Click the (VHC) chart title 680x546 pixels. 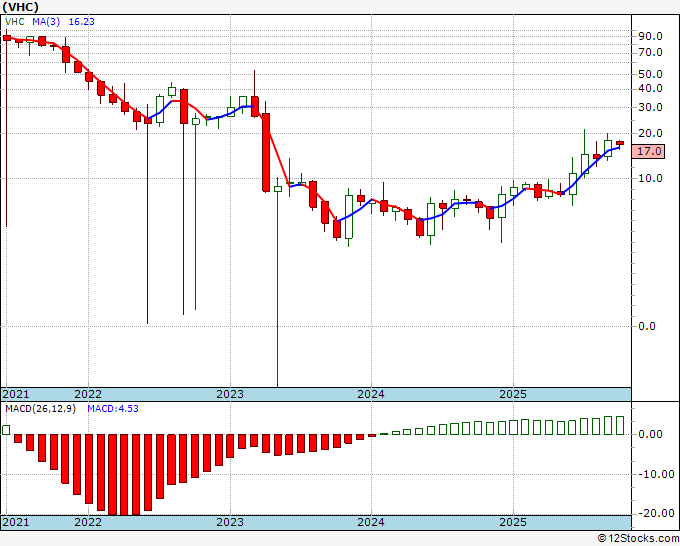(x=20, y=7)
